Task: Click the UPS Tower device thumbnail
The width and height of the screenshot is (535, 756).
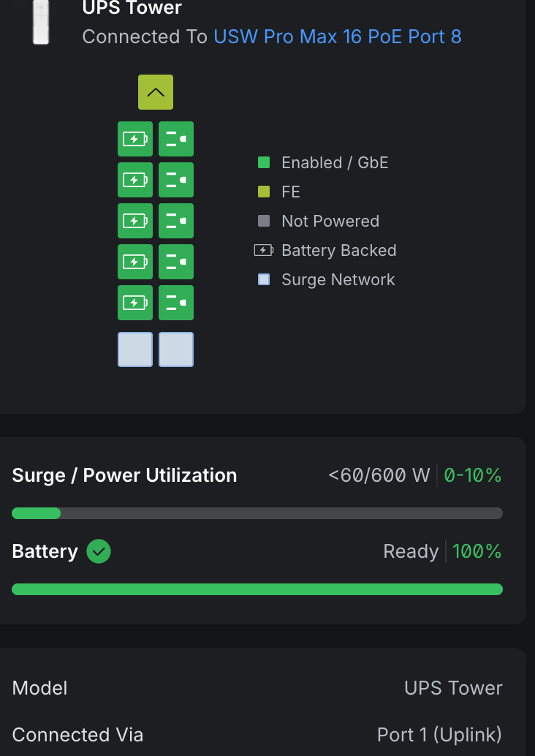Action: point(41,22)
